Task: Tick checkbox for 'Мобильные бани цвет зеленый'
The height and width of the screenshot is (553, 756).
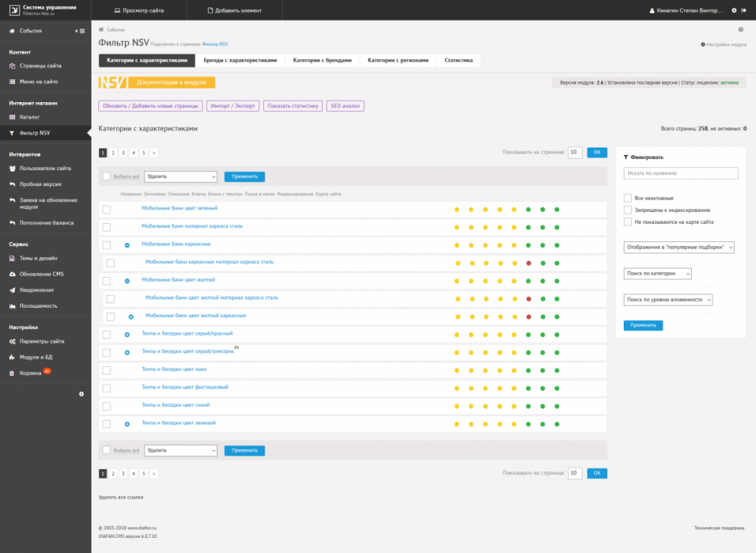Action: 107,209
